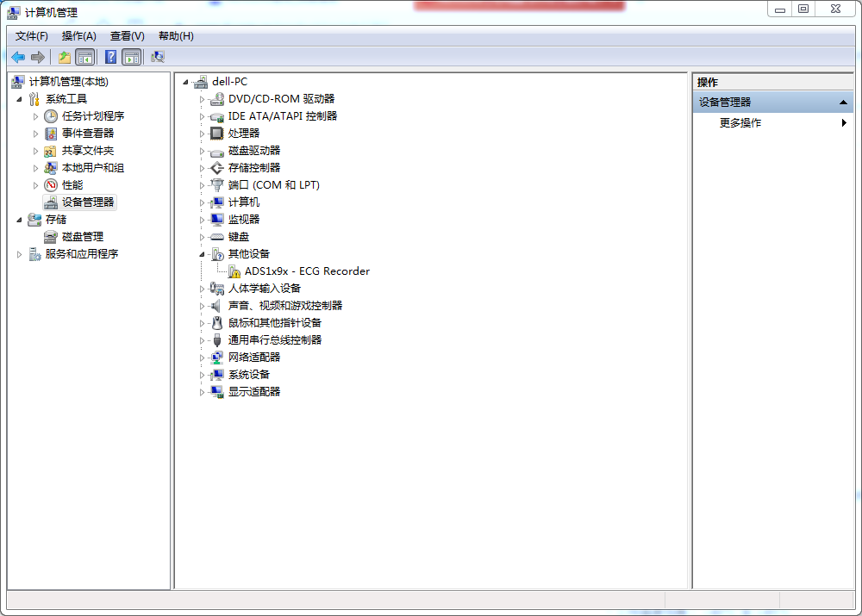Expand the DVD/CD-ROM 驱动器 node
The height and width of the screenshot is (616, 862).
click(202, 99)
